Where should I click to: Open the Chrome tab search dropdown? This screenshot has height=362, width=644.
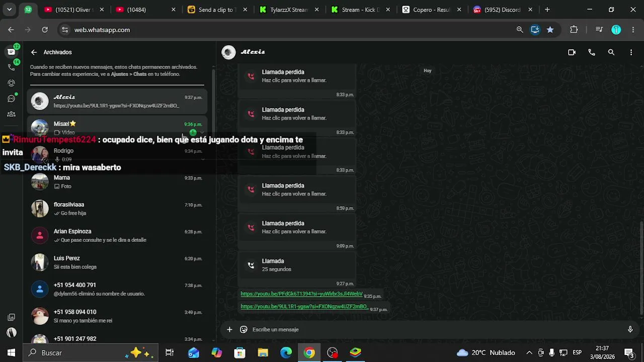[9, 10]
